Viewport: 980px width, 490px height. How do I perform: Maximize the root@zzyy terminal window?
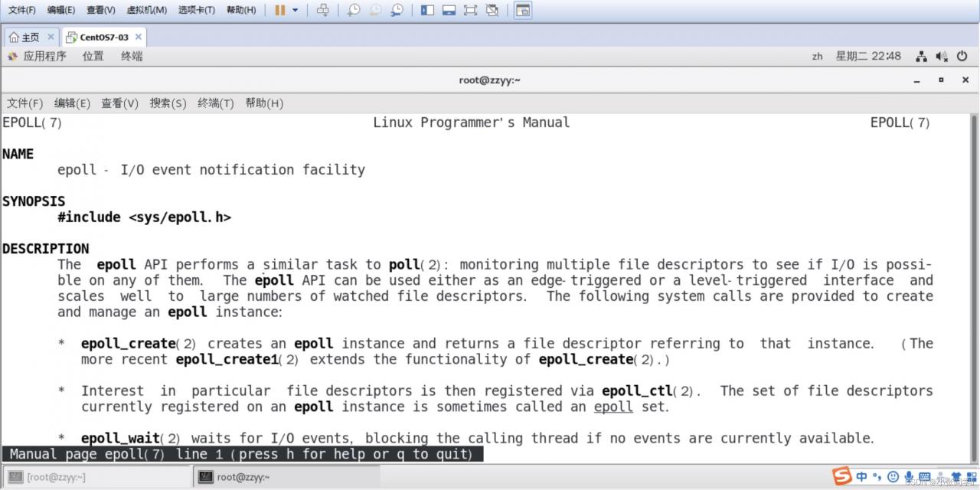tap(941, 80)
